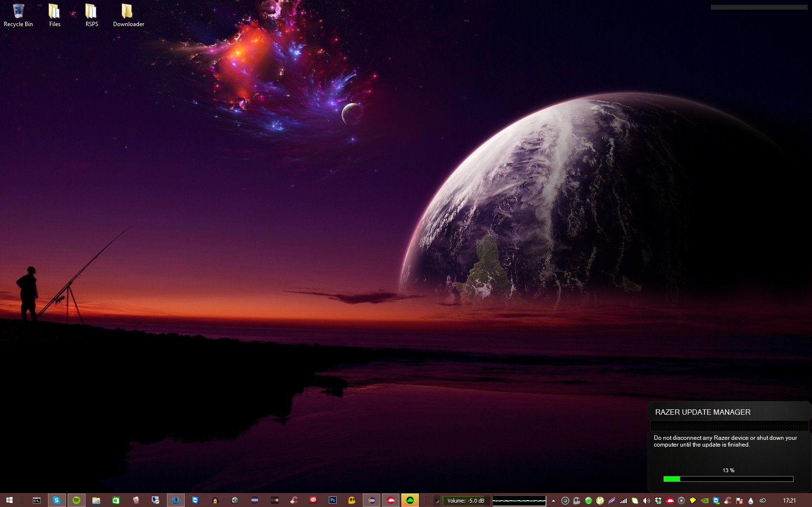Switch to Firefox in the taskbar
The height and width of the screenshot is (507, 812).
pos(176,500)
